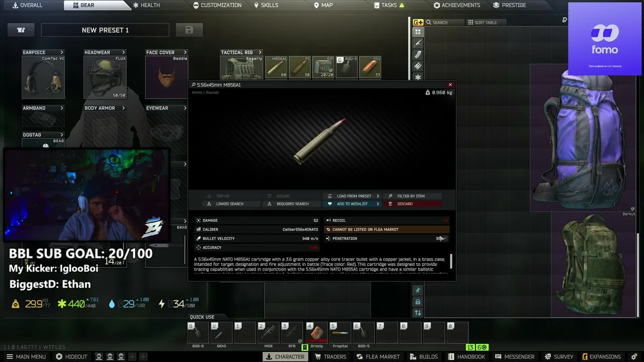The image size is (644, 362).
Task: Open the Achievements tab
Action: [x=457, y=5]
